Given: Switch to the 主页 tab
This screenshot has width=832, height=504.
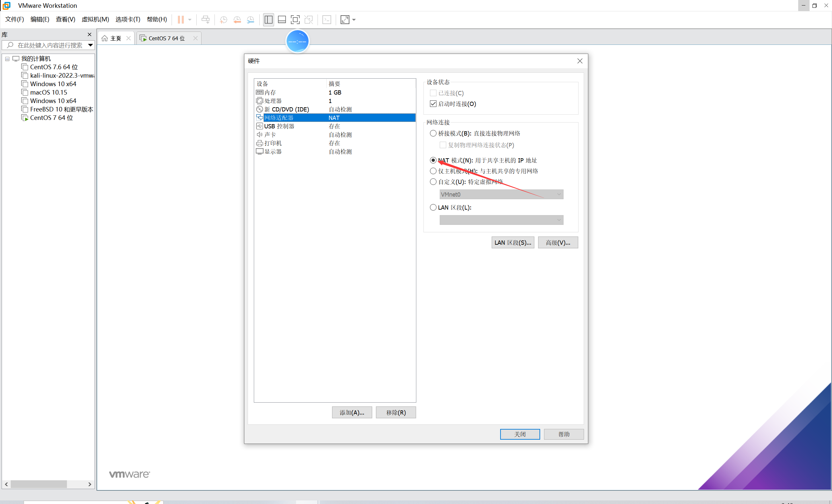Looking at the screenshot, I should (x=115, y=38).
